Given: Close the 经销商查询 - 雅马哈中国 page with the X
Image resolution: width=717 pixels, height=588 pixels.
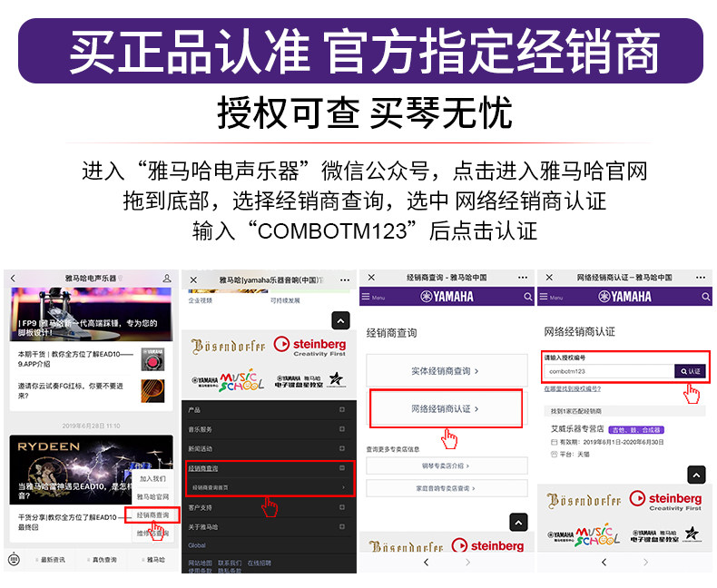Looking at the screenshot, I should (371, 278).
